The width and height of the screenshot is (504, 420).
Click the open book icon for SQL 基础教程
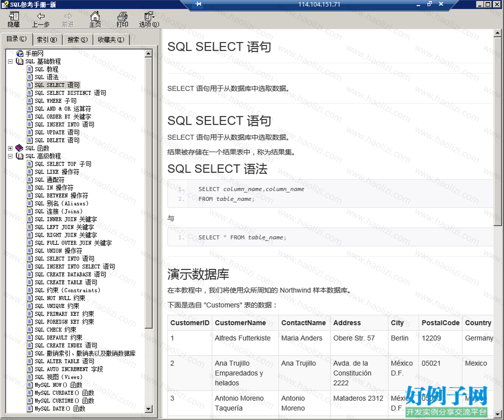pyautogui.click(x=19, y=61)
